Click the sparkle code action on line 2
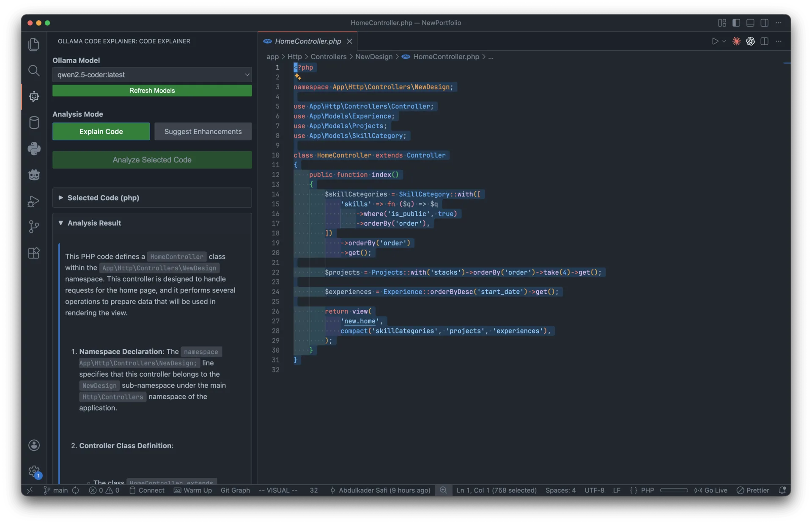This screenshot has height=524, width=812. (298, 77)
